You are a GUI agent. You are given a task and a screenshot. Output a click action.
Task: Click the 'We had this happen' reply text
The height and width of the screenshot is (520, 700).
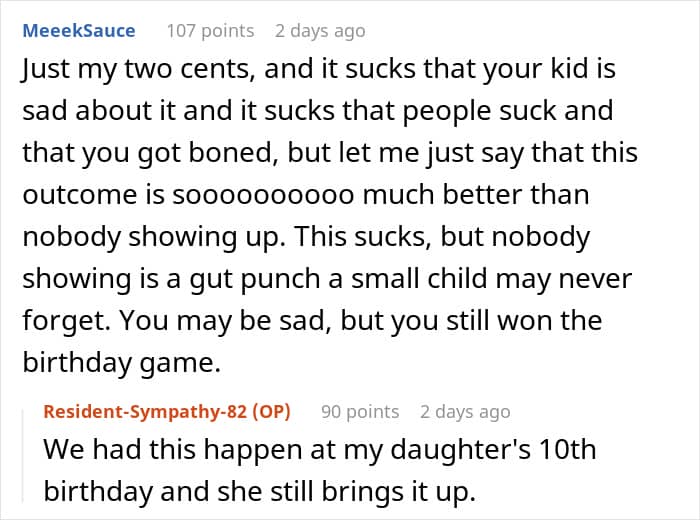[320, 449]
